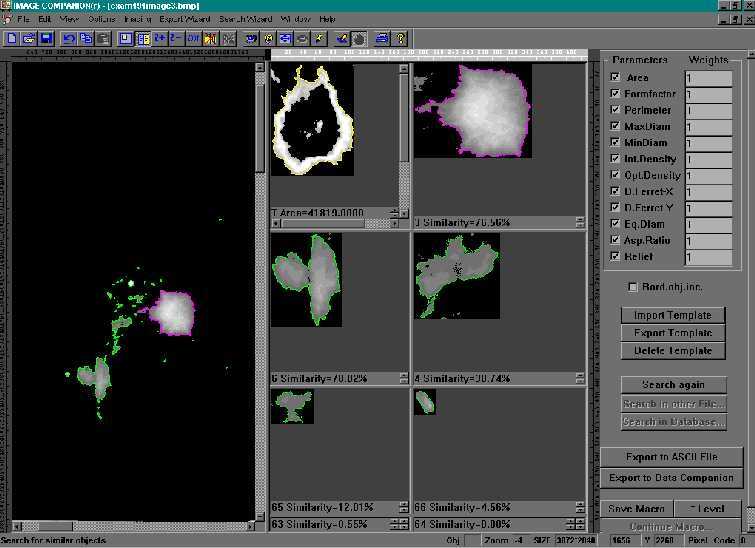Click the Open file folder icon
755x548 pixels.
(x=29, y=38)
